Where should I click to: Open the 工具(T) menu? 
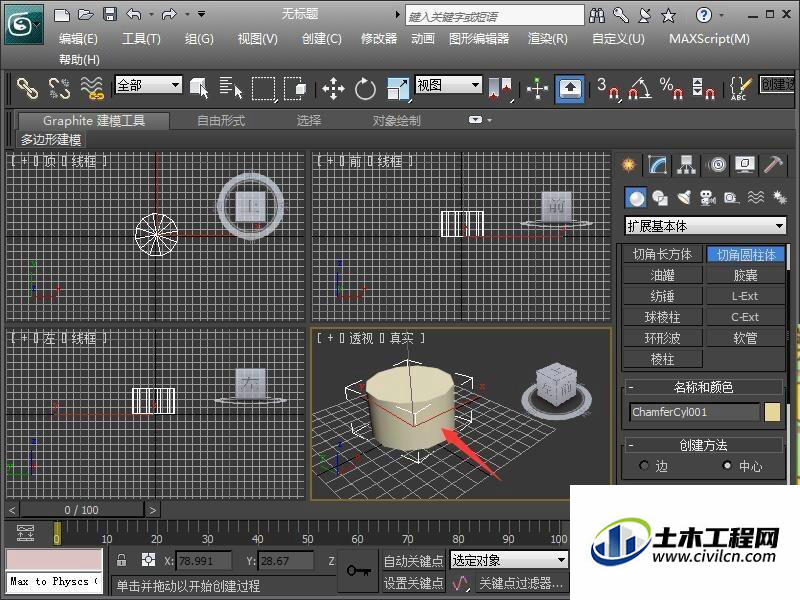point(141,39)
